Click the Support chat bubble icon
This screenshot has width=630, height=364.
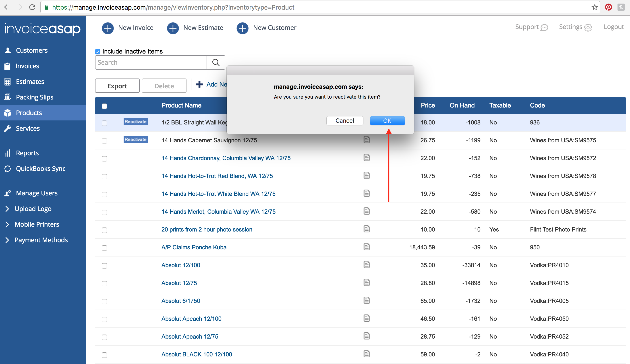pos(544,27)
